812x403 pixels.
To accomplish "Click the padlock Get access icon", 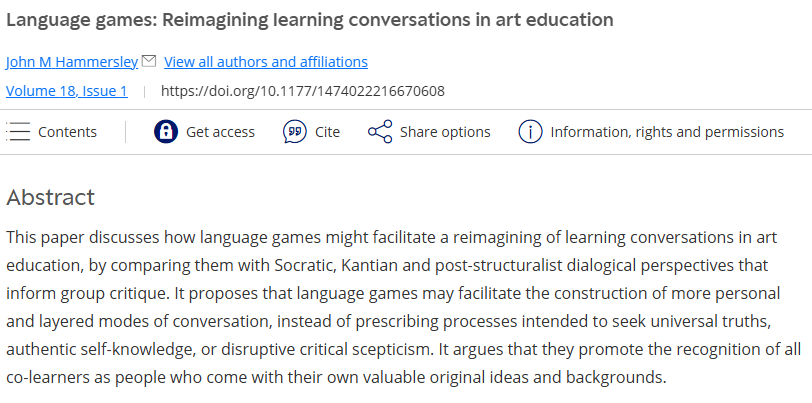I will click(166, 132).
